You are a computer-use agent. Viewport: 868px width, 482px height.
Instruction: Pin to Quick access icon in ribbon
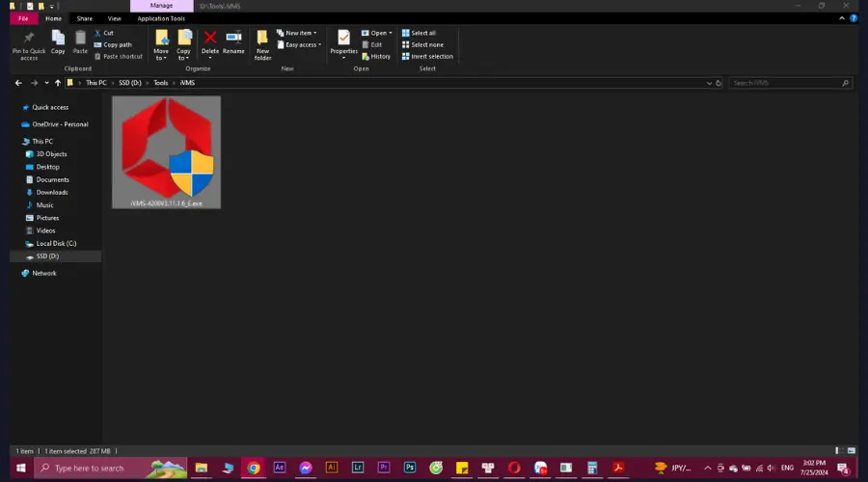point(29,45)
